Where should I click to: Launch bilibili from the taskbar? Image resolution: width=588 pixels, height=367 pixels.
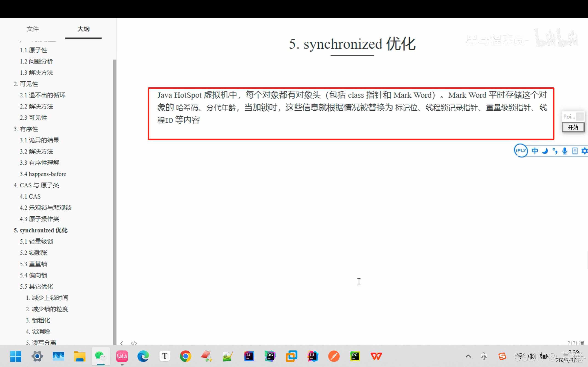122,356
